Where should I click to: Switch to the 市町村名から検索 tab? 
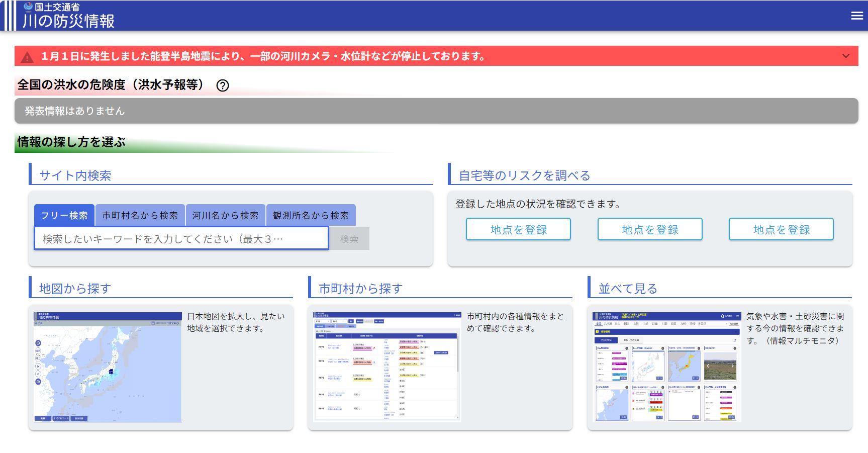pos(140,215)
